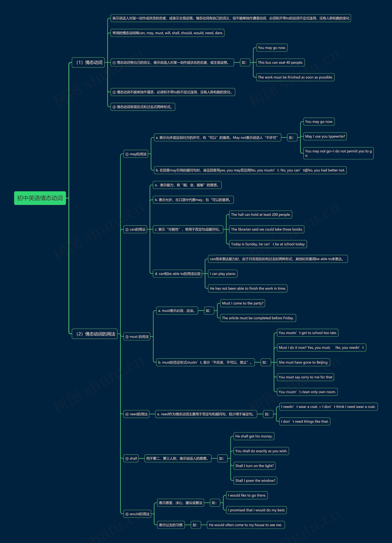This screenshot has width=392, height=543.
Task: Select 'I needn't wear a coat.' node
Action: click(x=328, y=407)
